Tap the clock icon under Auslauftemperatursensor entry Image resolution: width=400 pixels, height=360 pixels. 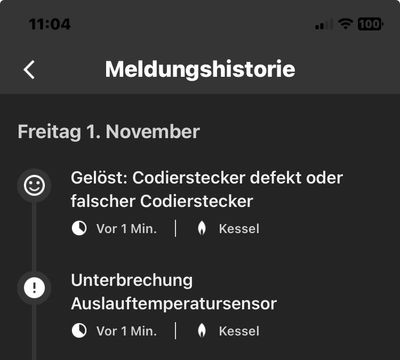(79, 331)
